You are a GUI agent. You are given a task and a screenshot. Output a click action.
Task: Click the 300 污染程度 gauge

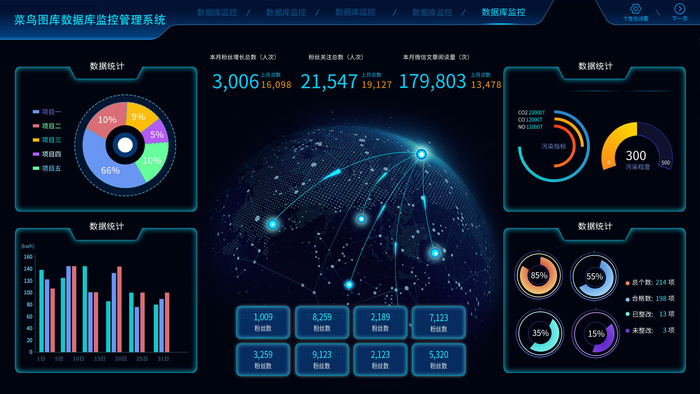[x=637, y=147]
